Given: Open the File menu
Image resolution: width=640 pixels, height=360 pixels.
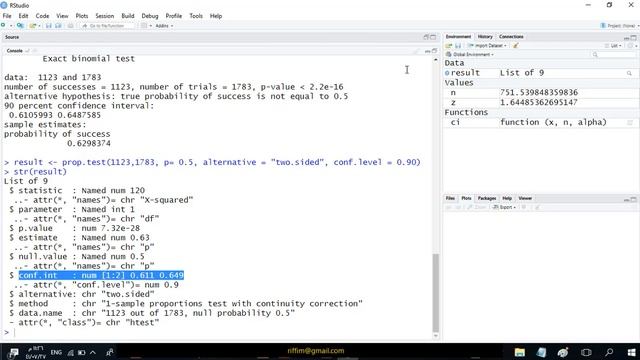Looking at the screenshot, I should click(x=7, y=16).
